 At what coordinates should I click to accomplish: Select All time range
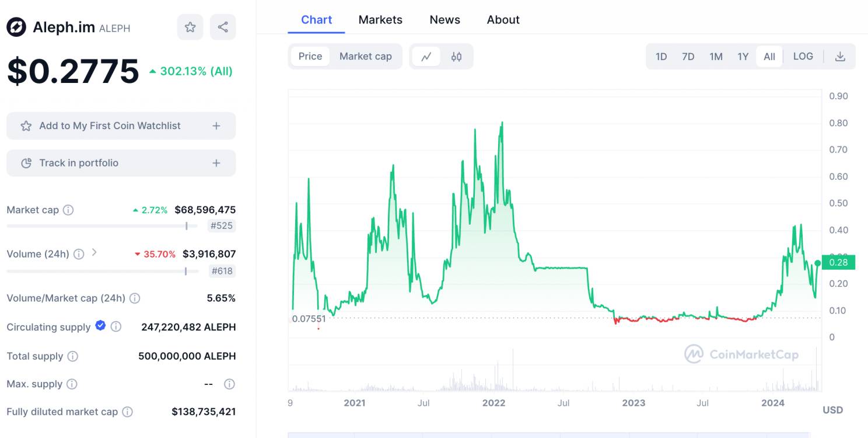pyautogui.click(x=769, y=57)
